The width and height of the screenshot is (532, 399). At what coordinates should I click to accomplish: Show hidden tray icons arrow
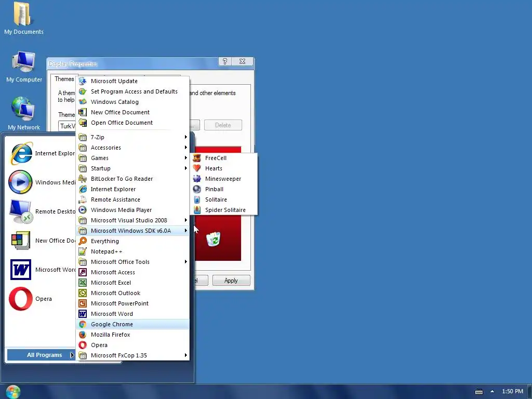[x=492, y=391]
